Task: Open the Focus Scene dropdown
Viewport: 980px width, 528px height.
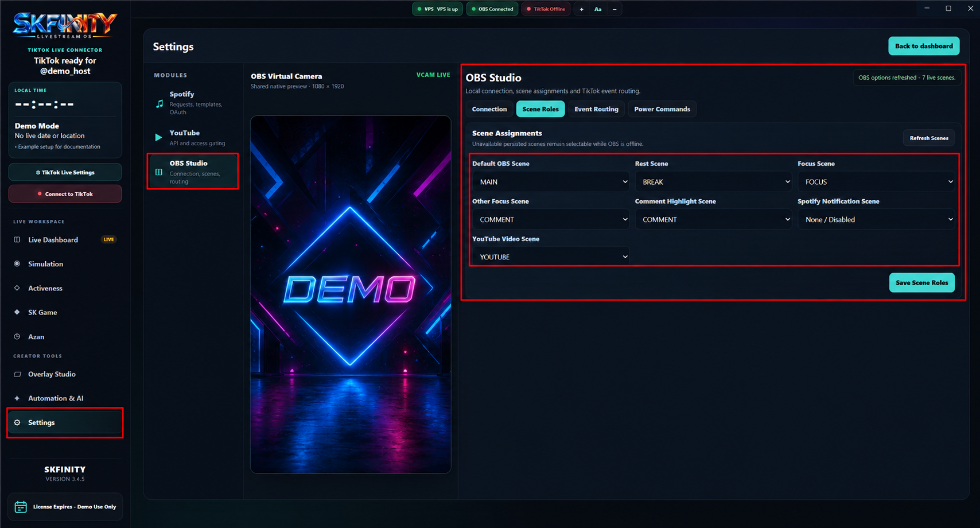Action: pyautogui.click(x=876, y=182)
